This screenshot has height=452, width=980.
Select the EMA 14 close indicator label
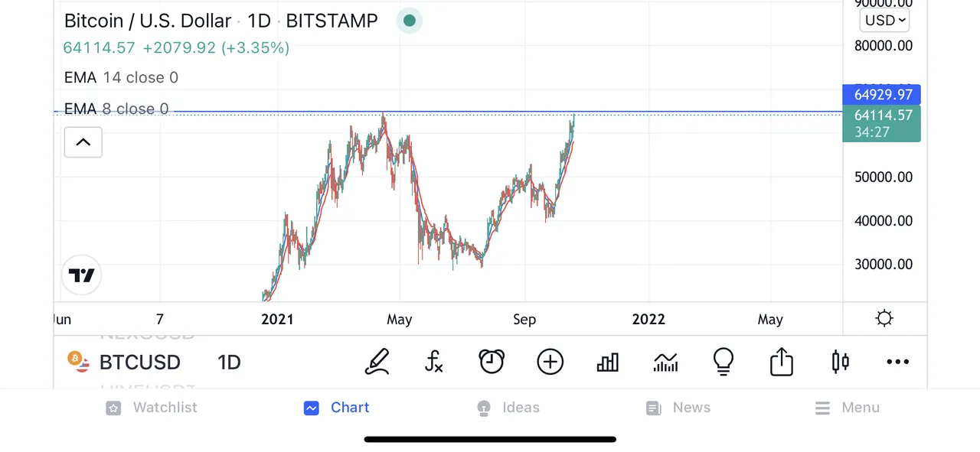point(121,77)
